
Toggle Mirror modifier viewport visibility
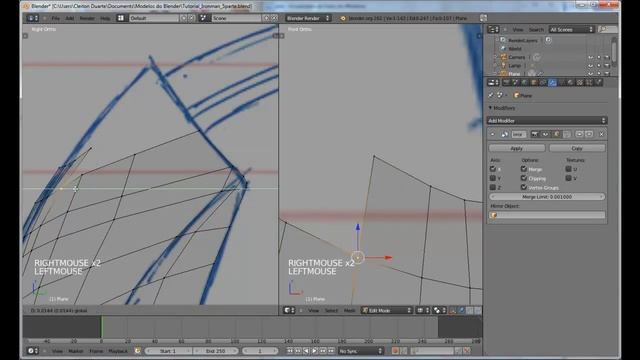coord(545,134)
